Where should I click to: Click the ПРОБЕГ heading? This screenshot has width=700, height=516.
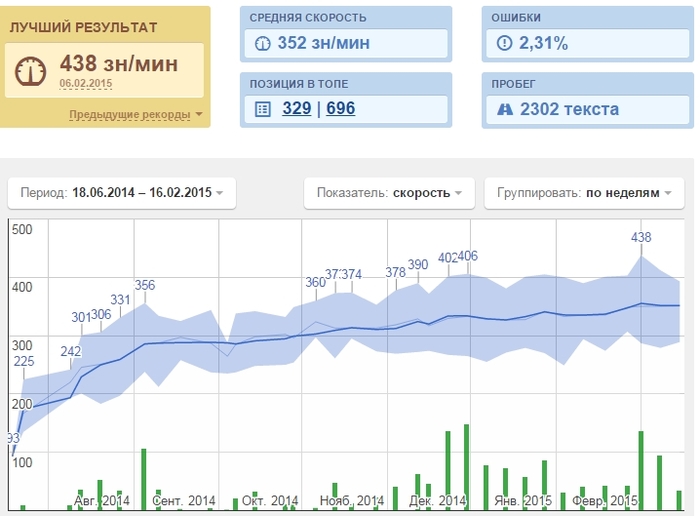pos(513,84)
